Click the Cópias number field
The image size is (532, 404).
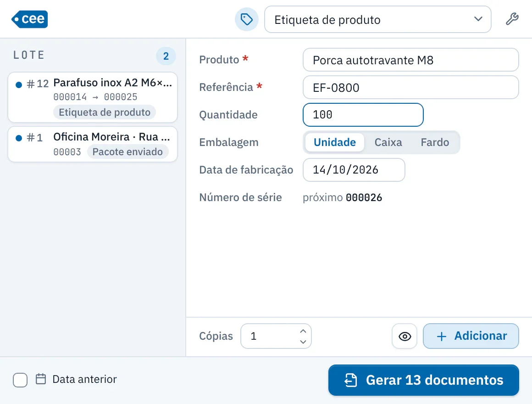pyautogui.click(x=276, y=336)
